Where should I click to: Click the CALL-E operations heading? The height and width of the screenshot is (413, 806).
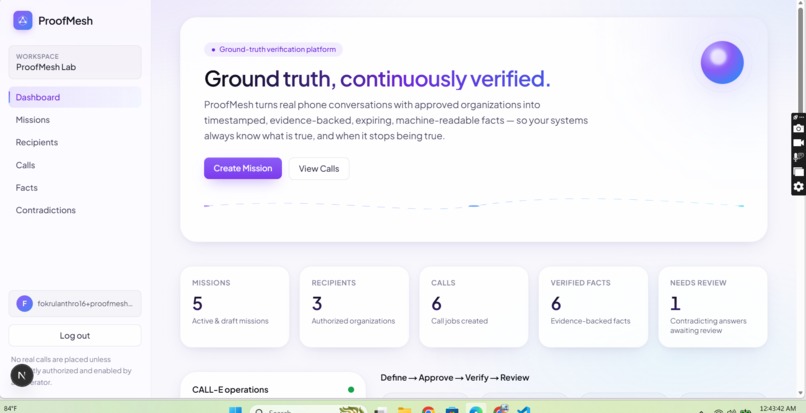click(230, 390)
